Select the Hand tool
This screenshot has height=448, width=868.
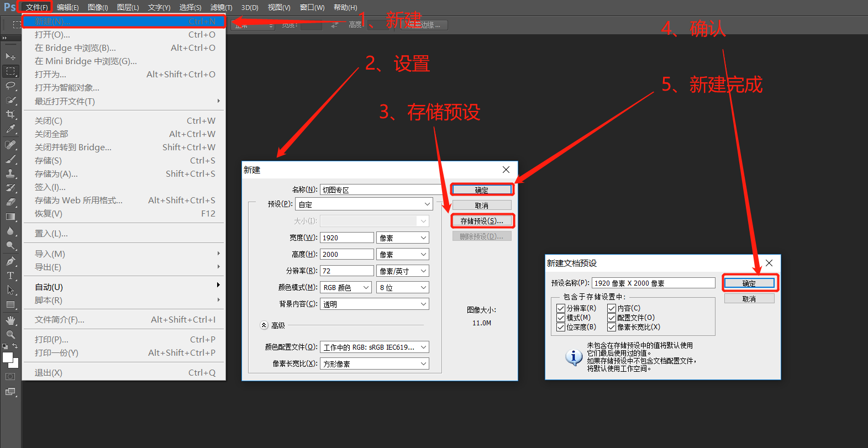[x=10, y=320]
